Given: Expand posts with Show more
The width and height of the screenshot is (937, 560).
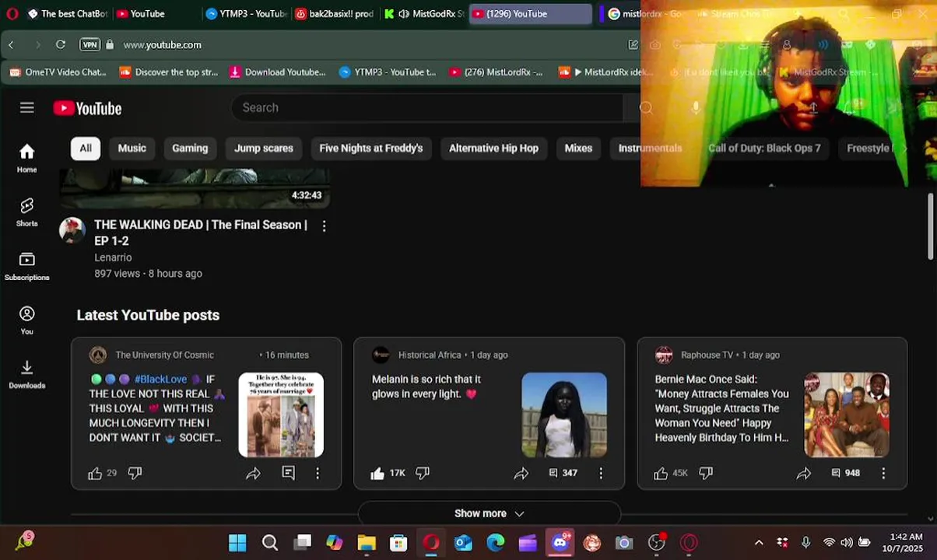Looking at the screenshot, I should (489, 513).
